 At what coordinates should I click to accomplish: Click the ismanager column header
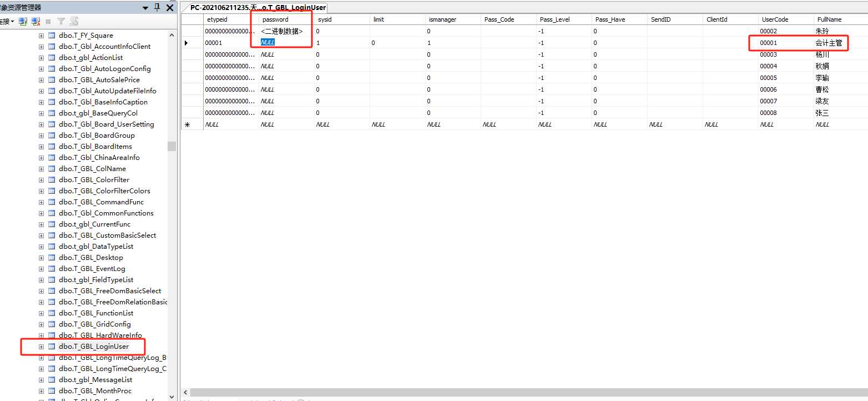tap(453, 19)
